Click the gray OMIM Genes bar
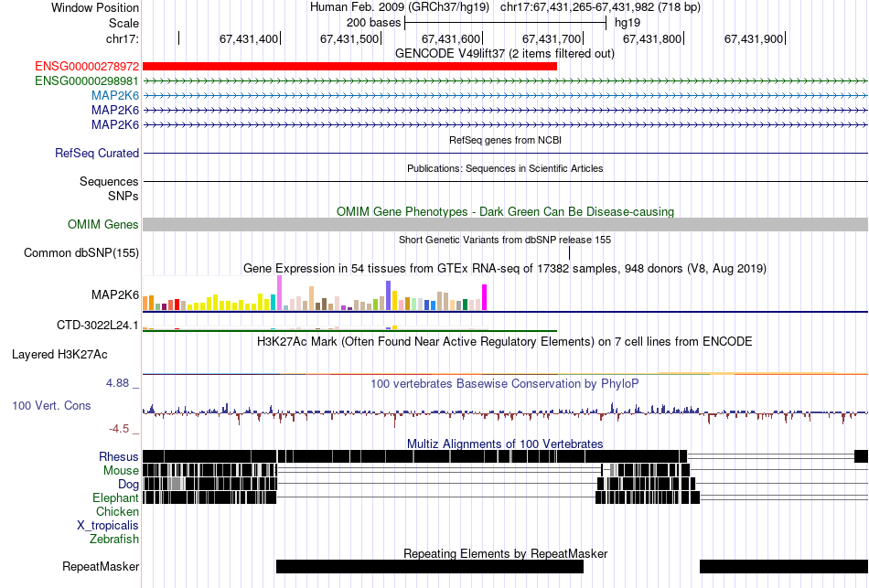This screenshot has width=869, height=588. 506,224
